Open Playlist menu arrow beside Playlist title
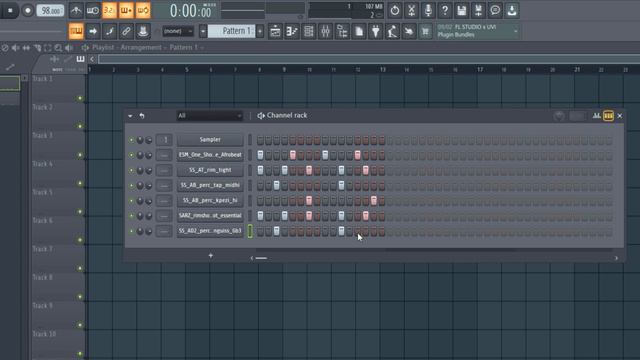Image resolution: width=640 pixels, height=360 pixels. 84,48
